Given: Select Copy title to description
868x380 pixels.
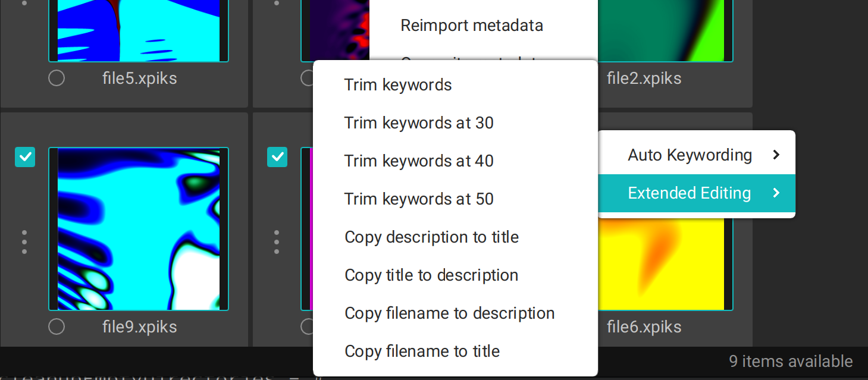Looking at the screenshot, I should 431,275.
